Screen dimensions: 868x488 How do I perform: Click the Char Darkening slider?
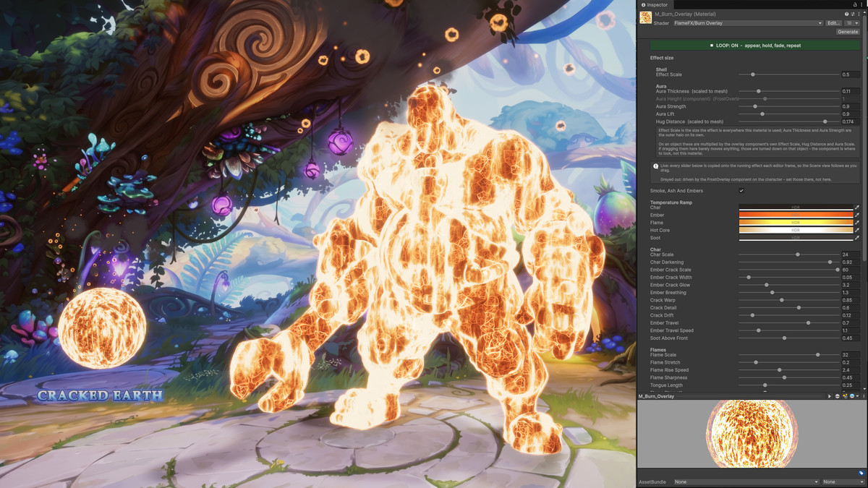coord(788,262)
